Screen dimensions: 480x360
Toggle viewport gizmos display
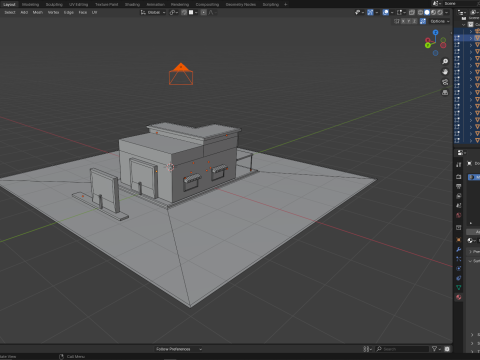370,12
